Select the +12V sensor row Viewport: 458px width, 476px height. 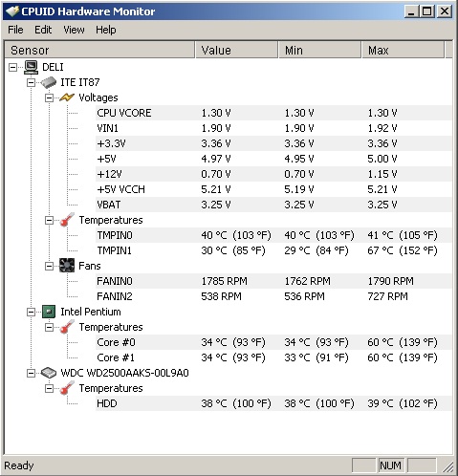click(273, 174)
